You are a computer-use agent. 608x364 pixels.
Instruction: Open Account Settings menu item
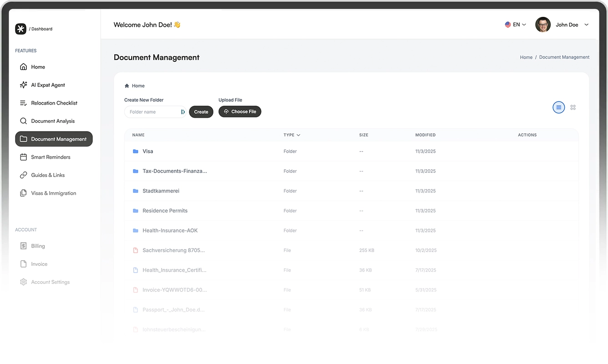pos(54,282)
